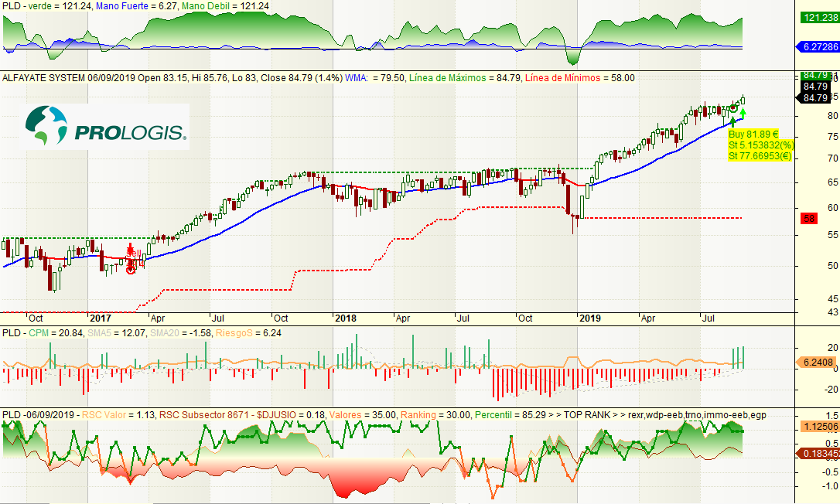Click the 75 level on price axis
Screen dimensions: 840x504
(x=833, y=137)
